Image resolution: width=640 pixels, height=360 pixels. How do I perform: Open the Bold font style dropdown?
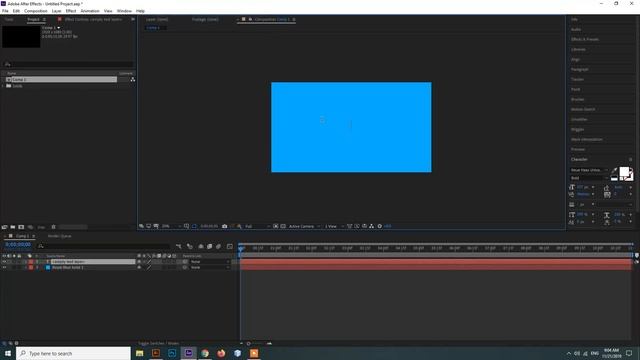click(x=589, y=178)
